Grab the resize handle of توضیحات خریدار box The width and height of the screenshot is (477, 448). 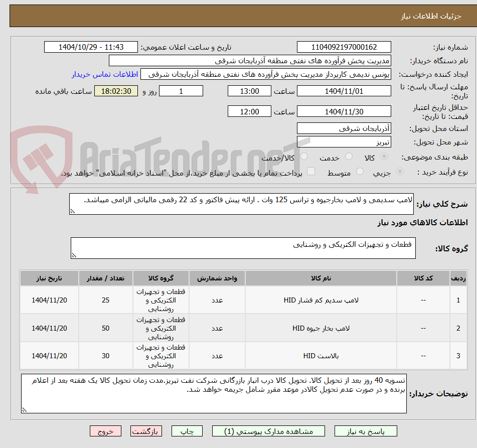[x=25, y=410]
